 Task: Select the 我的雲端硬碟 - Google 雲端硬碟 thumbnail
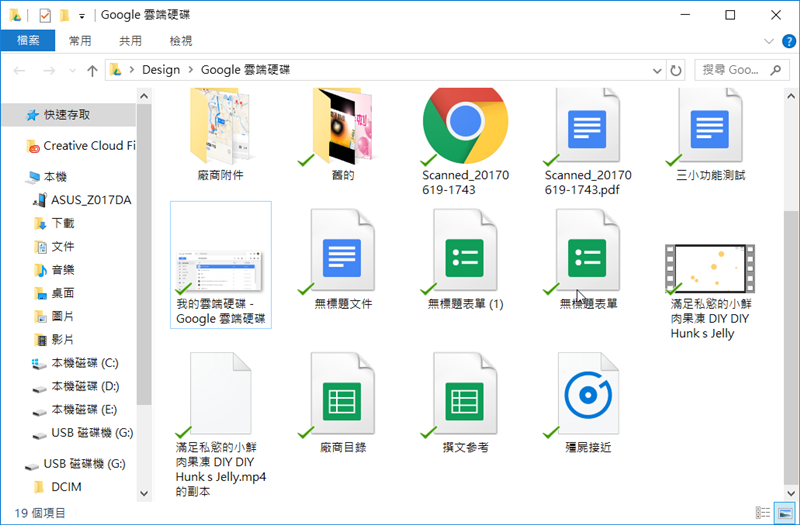coord(220,265)
